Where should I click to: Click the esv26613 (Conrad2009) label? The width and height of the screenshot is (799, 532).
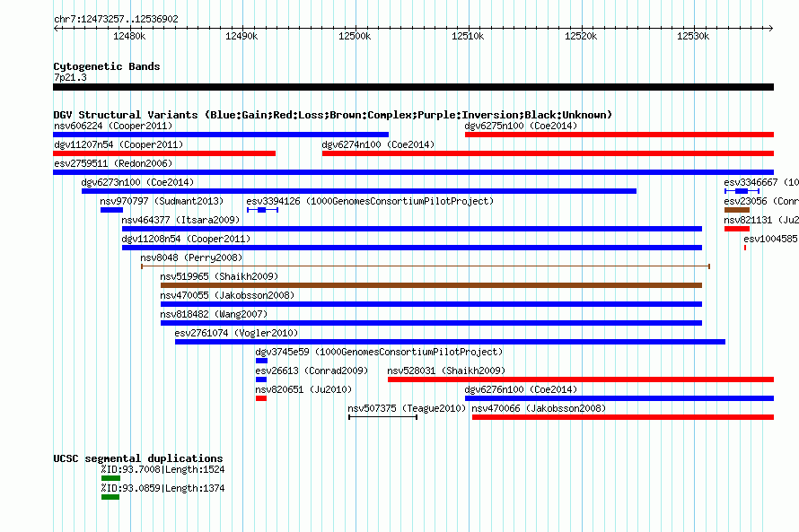pyautogui.click(x=312, y=371)
